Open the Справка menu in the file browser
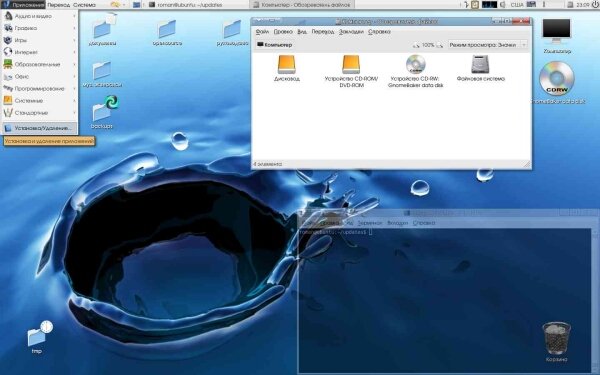Image resolution: width=600 pixels, height=375 pixels. point(379,32)
